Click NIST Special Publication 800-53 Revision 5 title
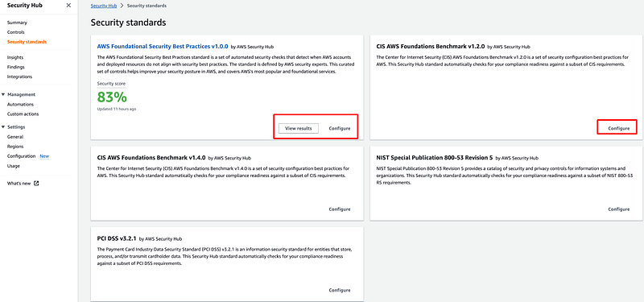Viewport: 644px width, 302px height. pos(435,157)
